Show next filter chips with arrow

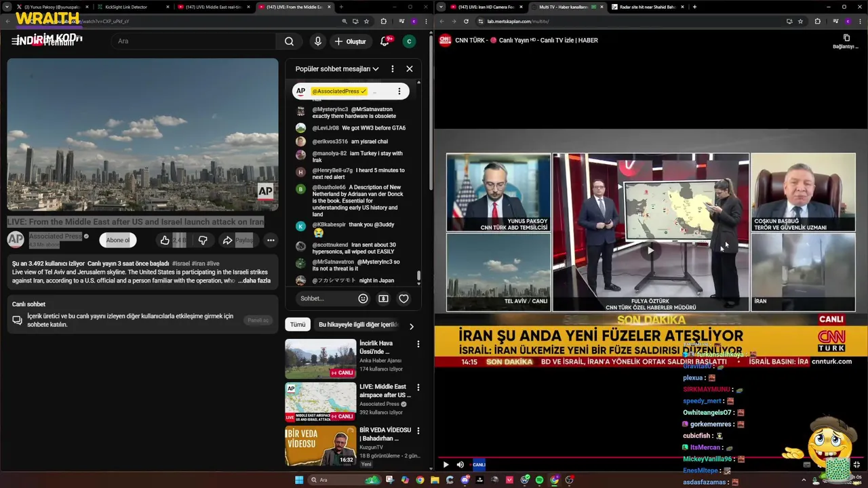coord(411,326)
